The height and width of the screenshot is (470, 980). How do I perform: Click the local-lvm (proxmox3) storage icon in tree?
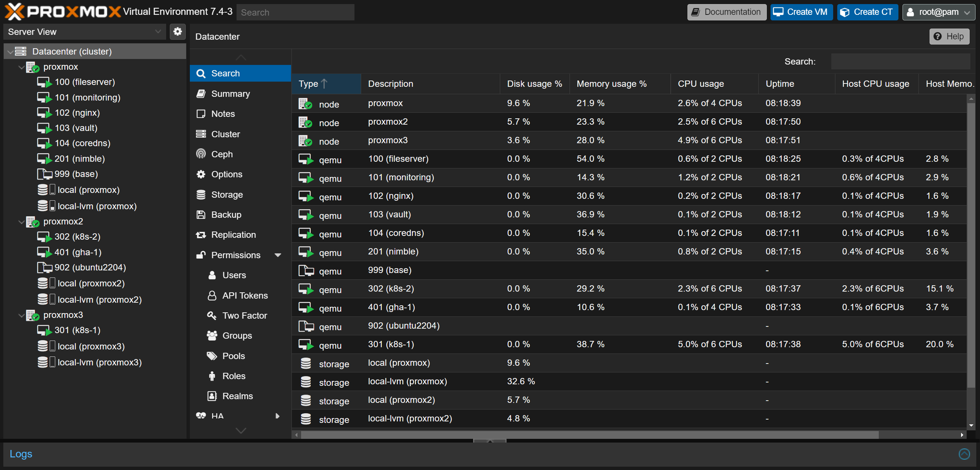pos(46,362)
